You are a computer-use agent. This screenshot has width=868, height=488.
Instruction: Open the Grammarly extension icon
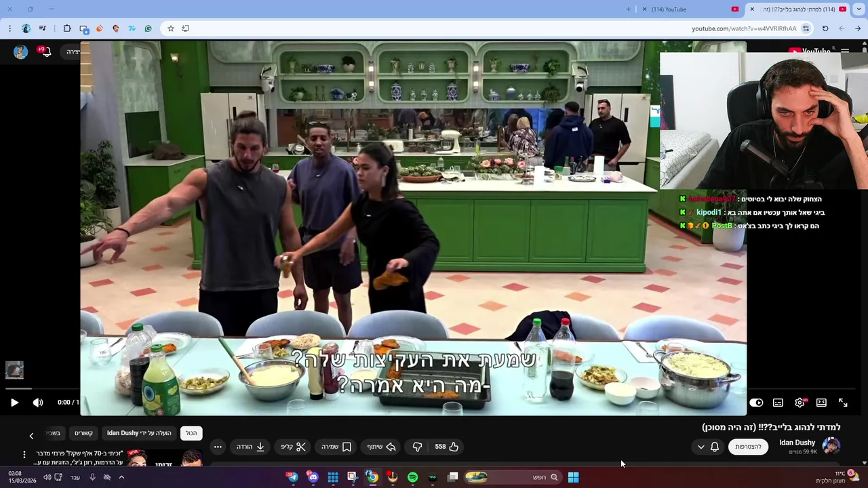point(148,28)
